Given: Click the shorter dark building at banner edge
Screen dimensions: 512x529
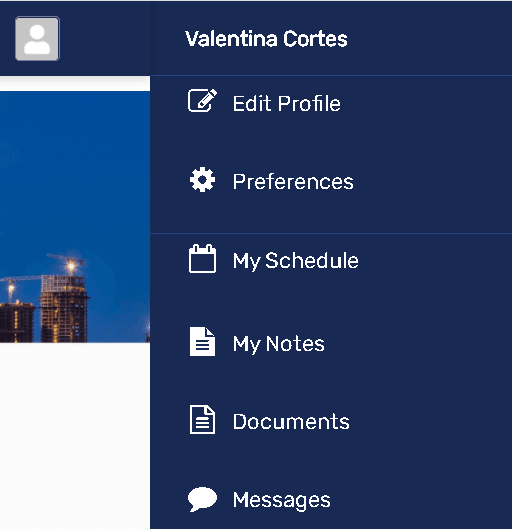Looking at the screenshot, I should point(17,322).
